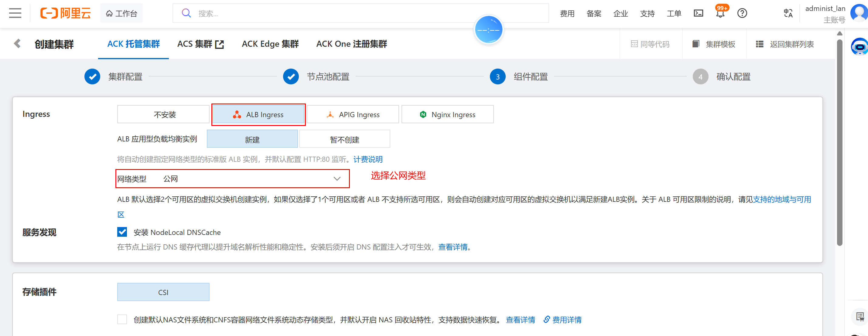Screen dimensions: 868x336
Task: Select the APIG Ingress option
Action: [353, 114]
